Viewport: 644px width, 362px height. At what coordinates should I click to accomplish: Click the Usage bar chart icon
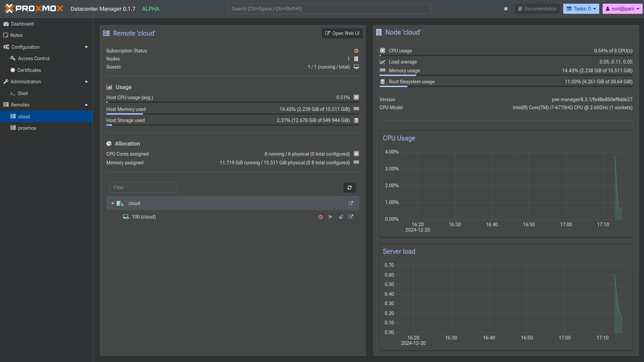tap(109, 87)
